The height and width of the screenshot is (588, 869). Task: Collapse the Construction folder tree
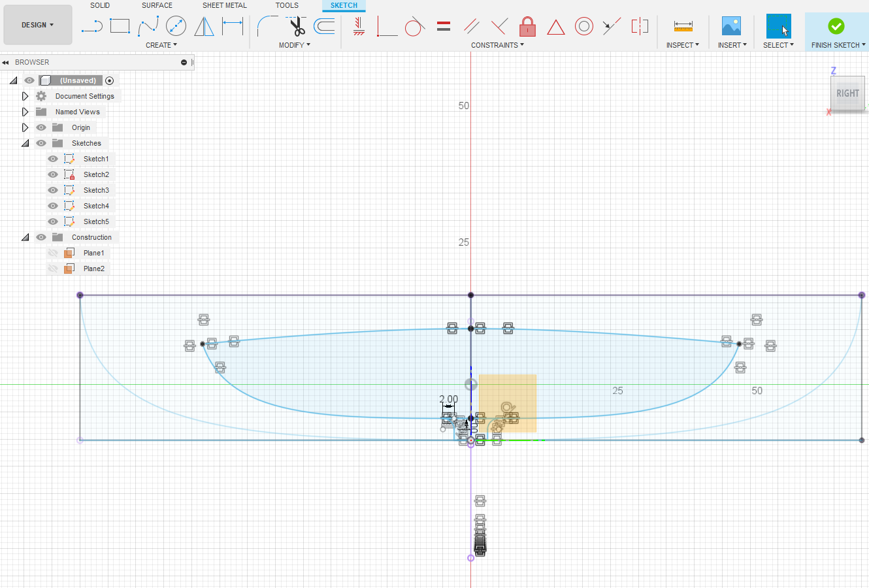(x=25, y=237)
